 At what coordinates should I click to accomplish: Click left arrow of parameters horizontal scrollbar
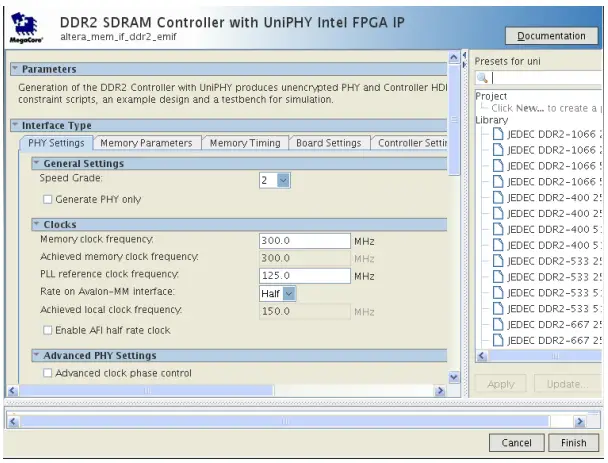click(12, 390)
